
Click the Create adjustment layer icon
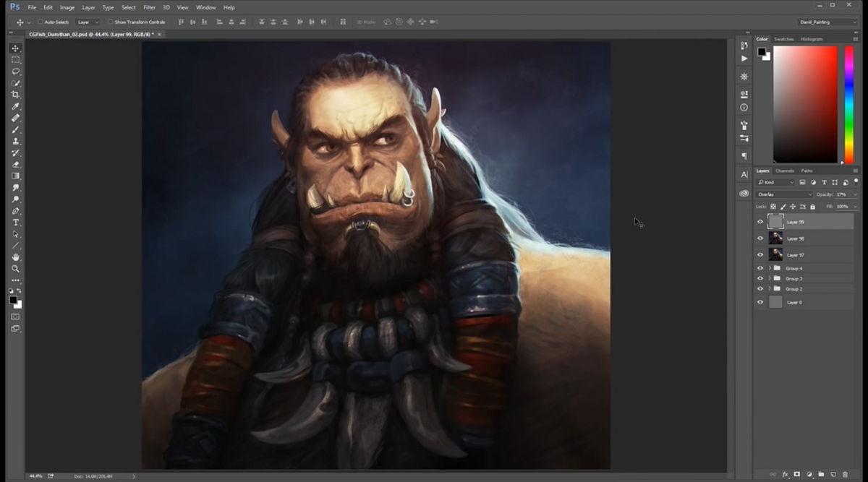point(809,474)
